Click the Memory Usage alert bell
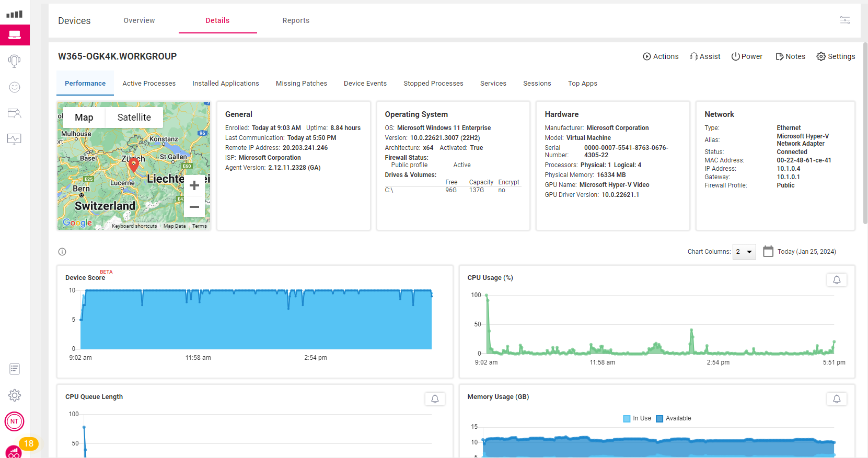The image size is (868, 458). [837, 399]
